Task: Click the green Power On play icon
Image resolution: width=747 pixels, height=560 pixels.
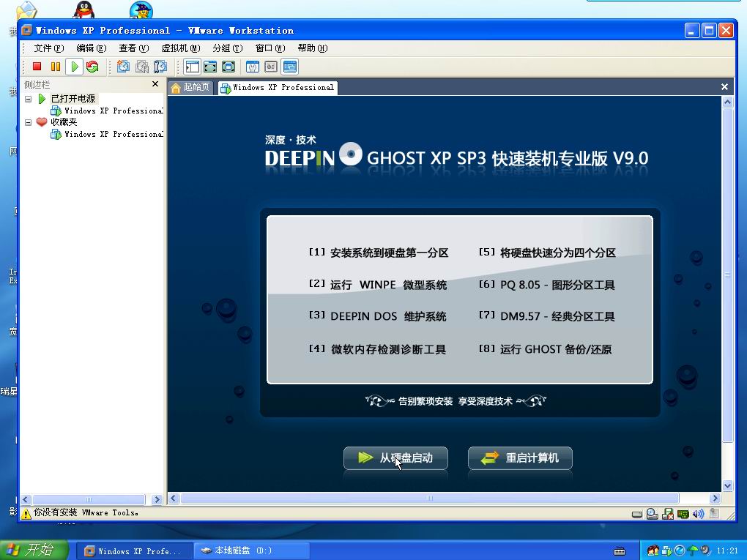Action: (74, 67)
